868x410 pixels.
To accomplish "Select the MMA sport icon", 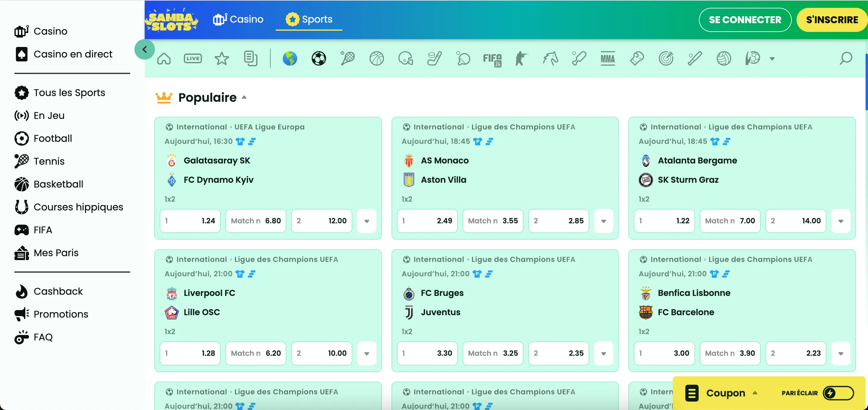I will click(x=608, y=59).
